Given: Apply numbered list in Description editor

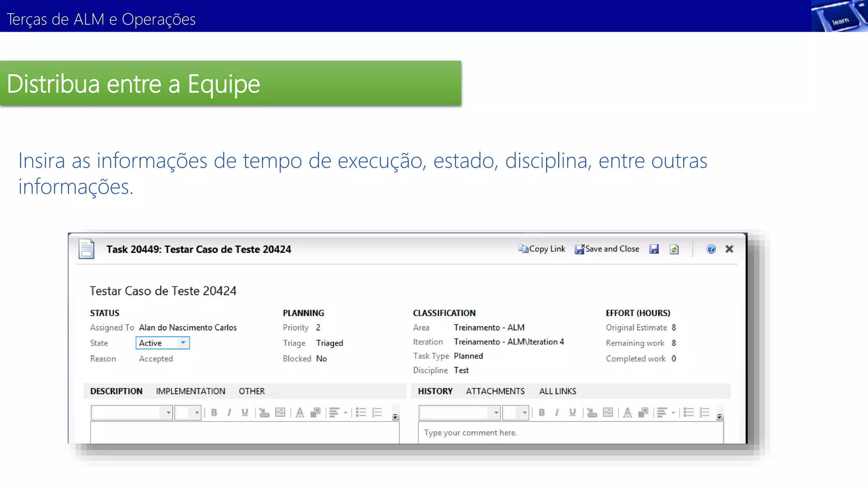Looking at the screenshot, I should [x=377, y=413].
